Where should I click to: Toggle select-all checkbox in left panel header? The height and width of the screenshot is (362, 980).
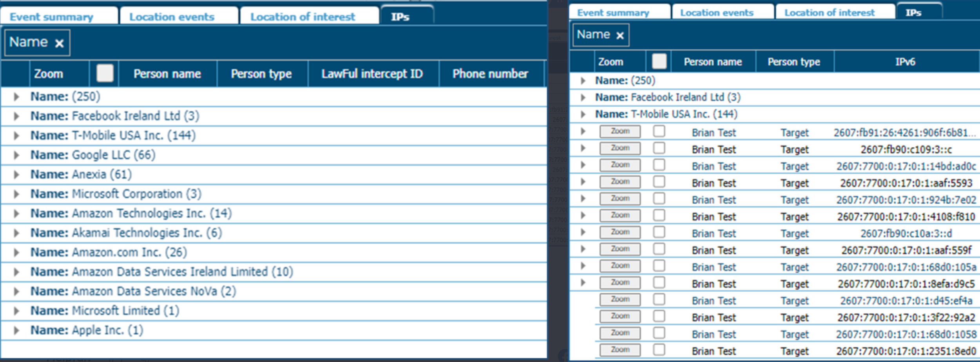click(105, 73)
